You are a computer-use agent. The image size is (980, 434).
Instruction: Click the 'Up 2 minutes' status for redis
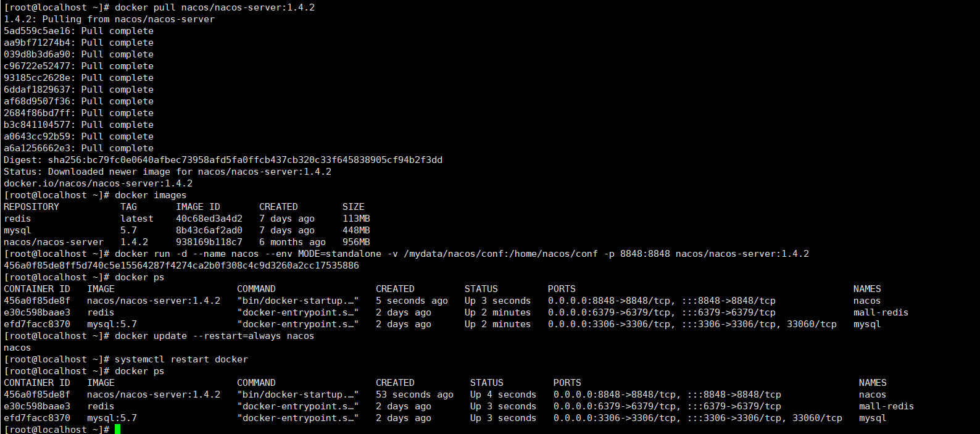[497, 312]
